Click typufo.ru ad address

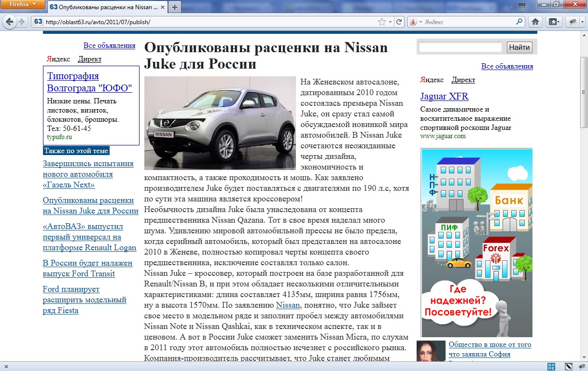point(59,137)
